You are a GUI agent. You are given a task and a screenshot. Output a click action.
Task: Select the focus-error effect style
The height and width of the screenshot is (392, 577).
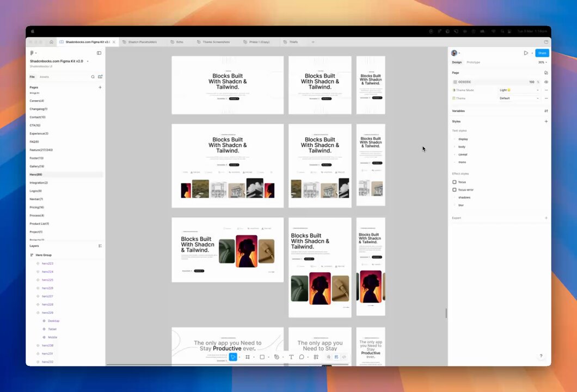tap(466, 190)
